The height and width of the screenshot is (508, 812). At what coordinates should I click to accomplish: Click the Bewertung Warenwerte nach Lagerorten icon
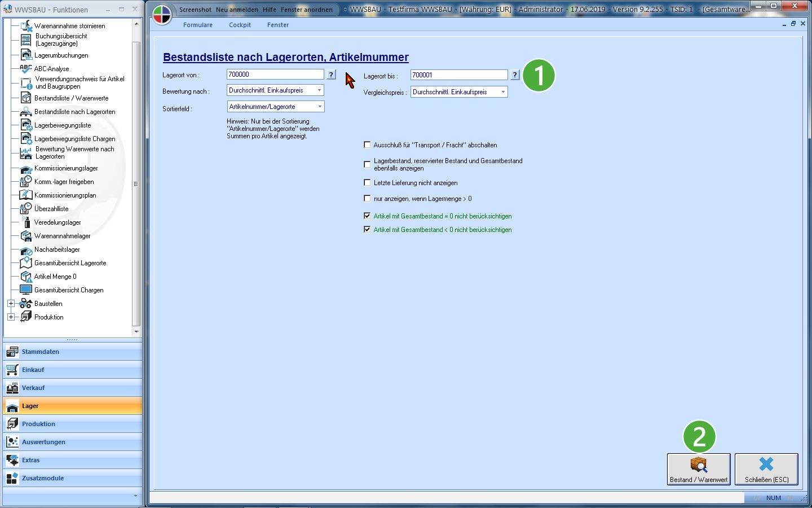coord(26,153)
